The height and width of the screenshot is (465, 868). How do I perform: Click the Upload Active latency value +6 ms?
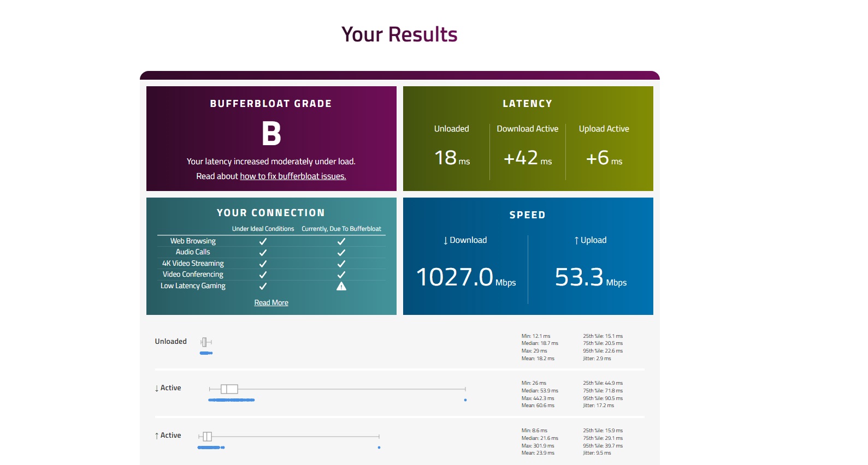(x=604, y=158)
